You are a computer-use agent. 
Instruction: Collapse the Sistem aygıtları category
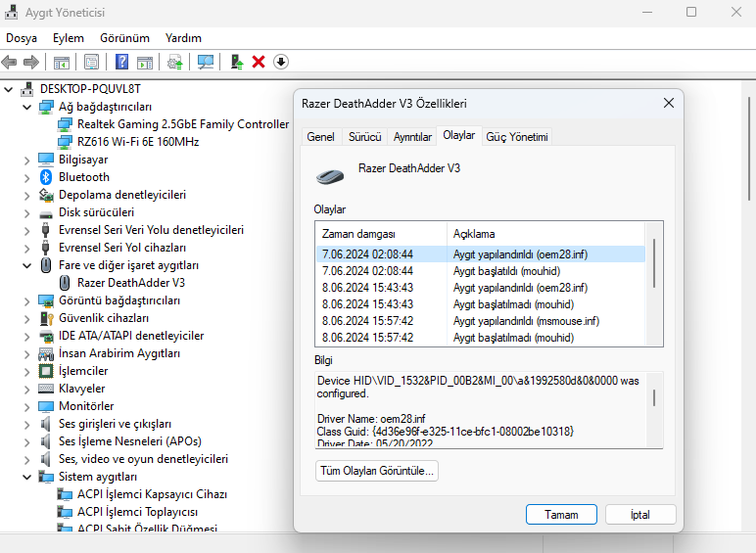pyautogui.click(x=27, y=477)
